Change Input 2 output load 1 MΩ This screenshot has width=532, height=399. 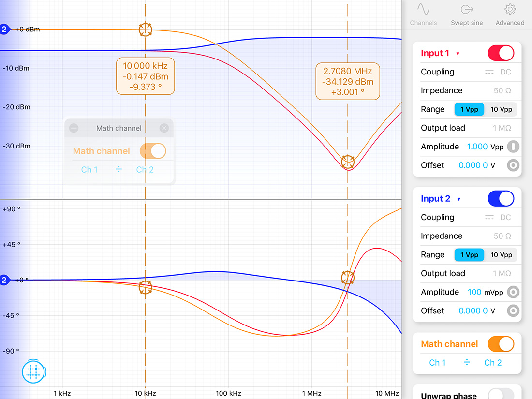[502, 273]
